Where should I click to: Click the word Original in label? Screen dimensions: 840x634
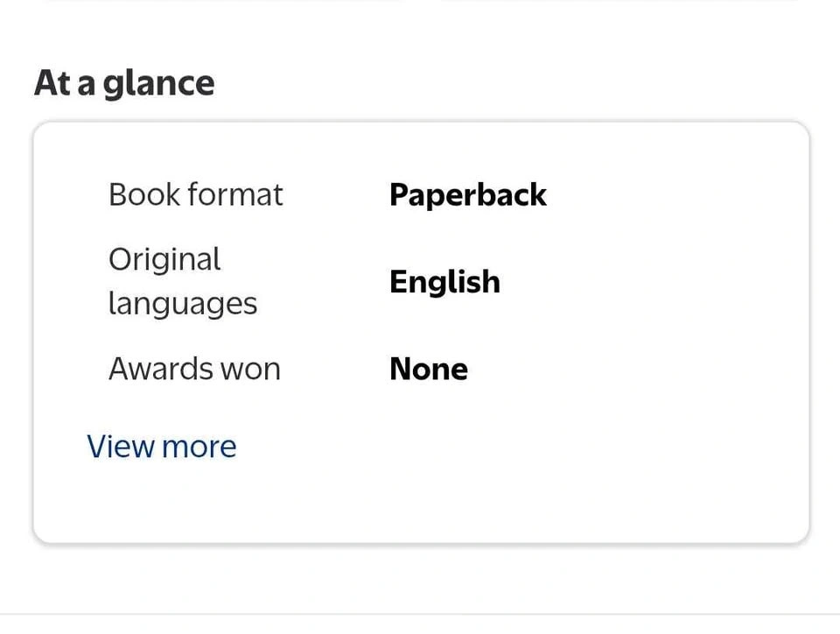pos(164,259)
